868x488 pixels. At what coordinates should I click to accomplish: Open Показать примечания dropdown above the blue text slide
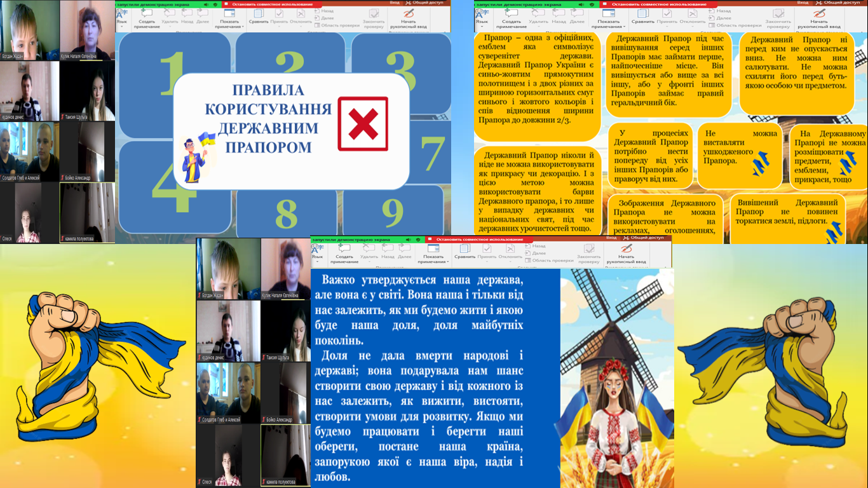click(x=433, y=254)
